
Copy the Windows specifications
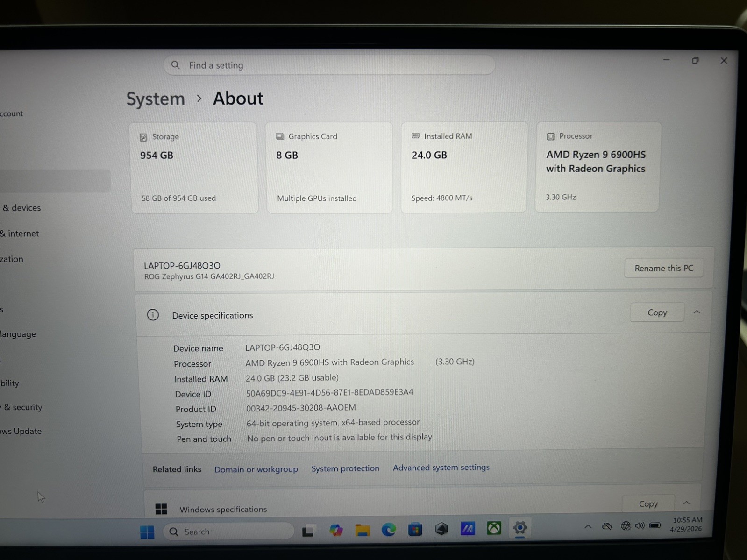tap(648, 503)
